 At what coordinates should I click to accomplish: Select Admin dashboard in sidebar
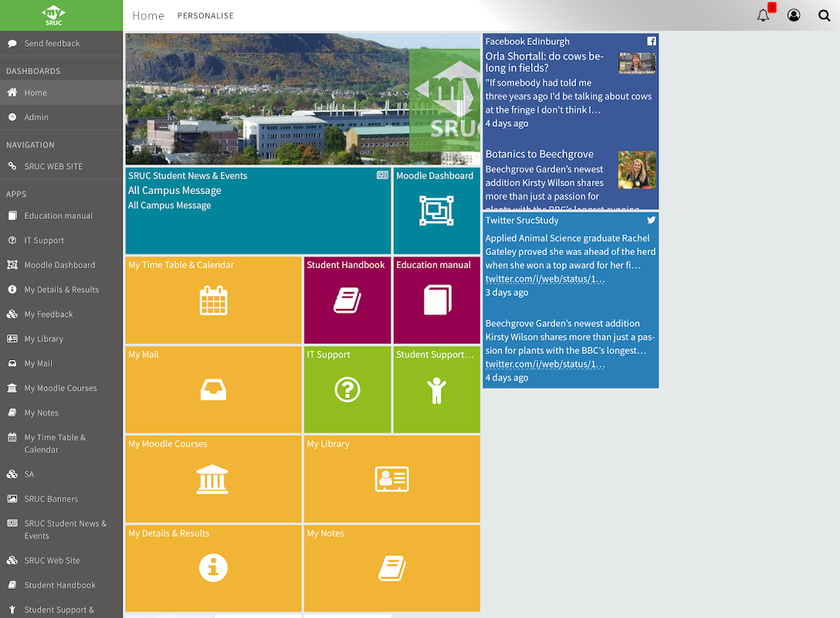pyautogui.click(x=61, y=117)
